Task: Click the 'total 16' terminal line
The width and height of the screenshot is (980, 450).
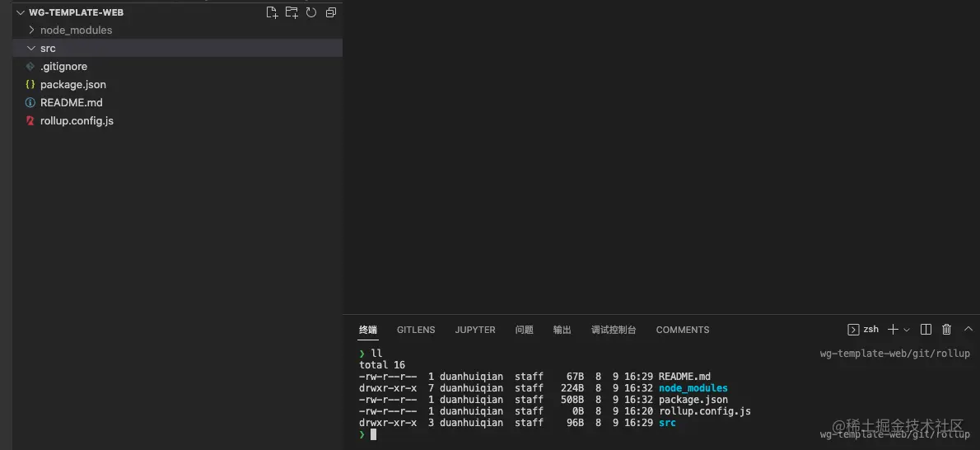Action: (382, 365)
